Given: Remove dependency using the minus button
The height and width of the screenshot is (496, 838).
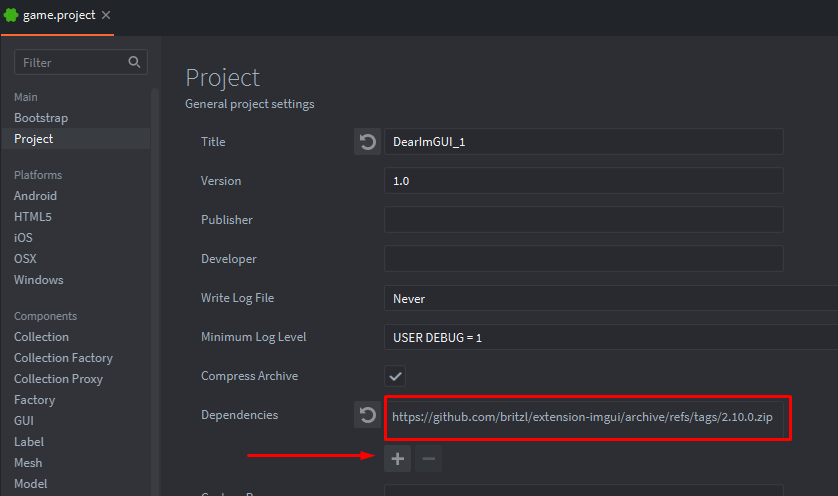Looking at the screenshot, I should 428,459.
